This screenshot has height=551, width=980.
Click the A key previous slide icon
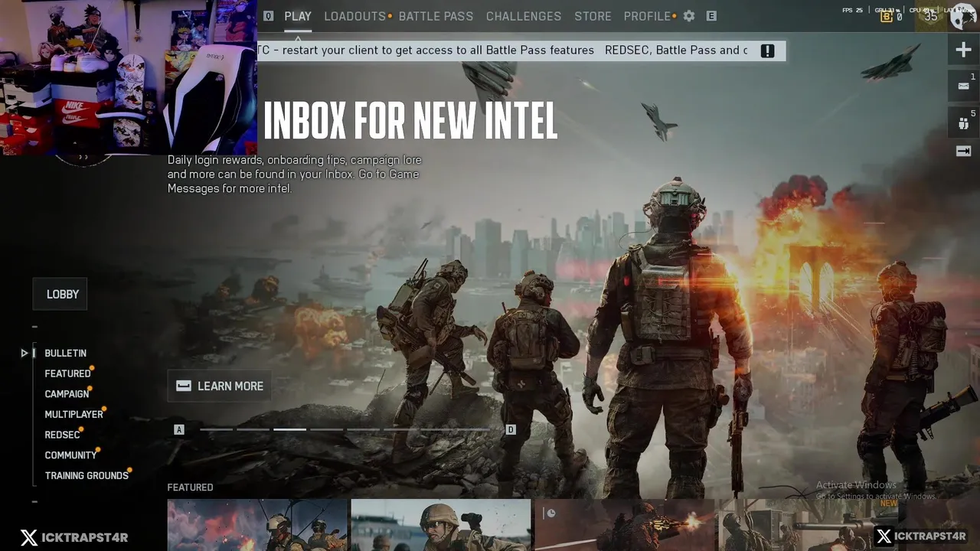179,429
